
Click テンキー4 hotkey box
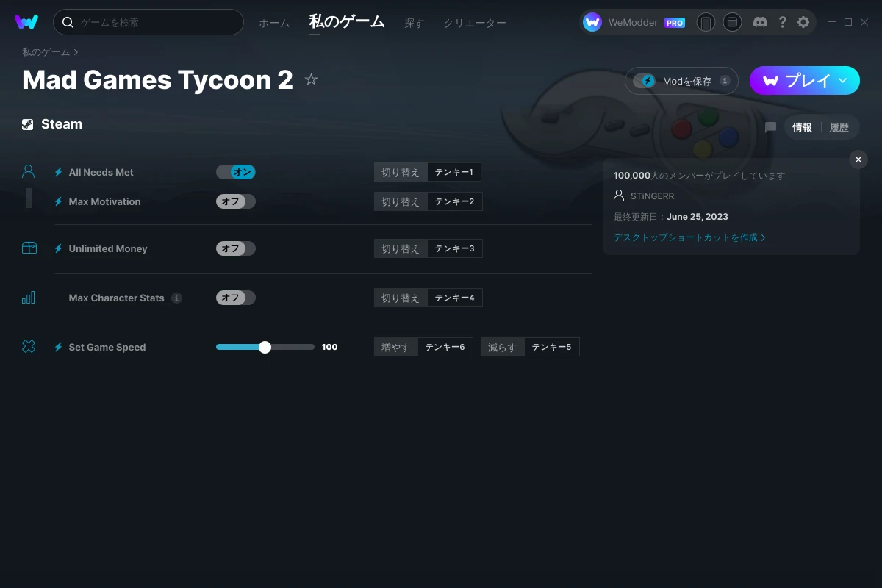(x=454, y=298)
